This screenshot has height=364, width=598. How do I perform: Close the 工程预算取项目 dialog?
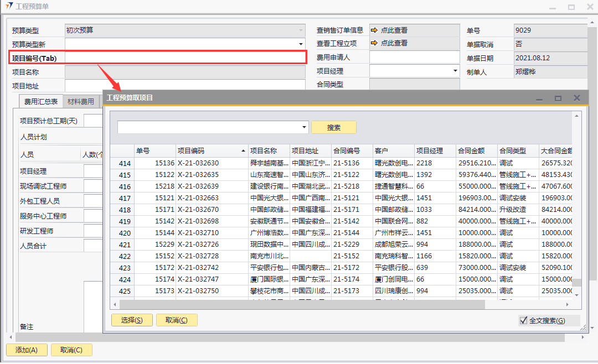pyautogui.click(x=576, y=98)
